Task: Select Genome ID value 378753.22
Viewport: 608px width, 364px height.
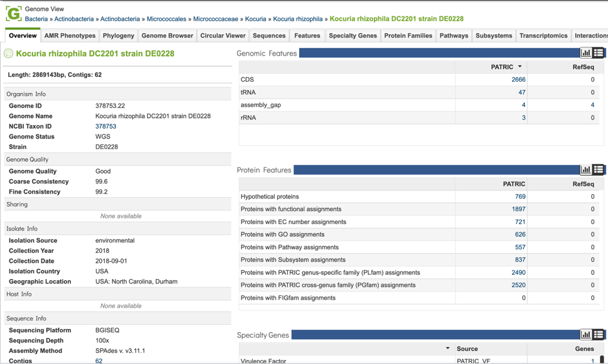Action: [x=110, y=106]
